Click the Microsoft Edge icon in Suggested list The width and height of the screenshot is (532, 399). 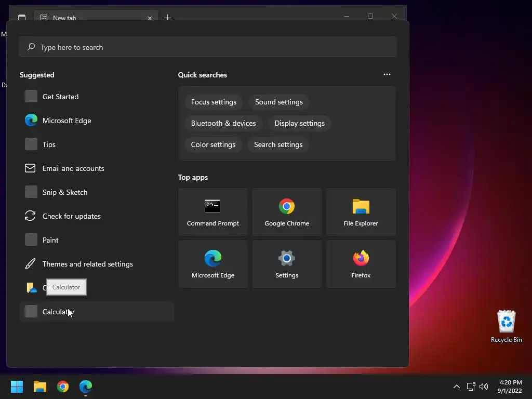31,120
